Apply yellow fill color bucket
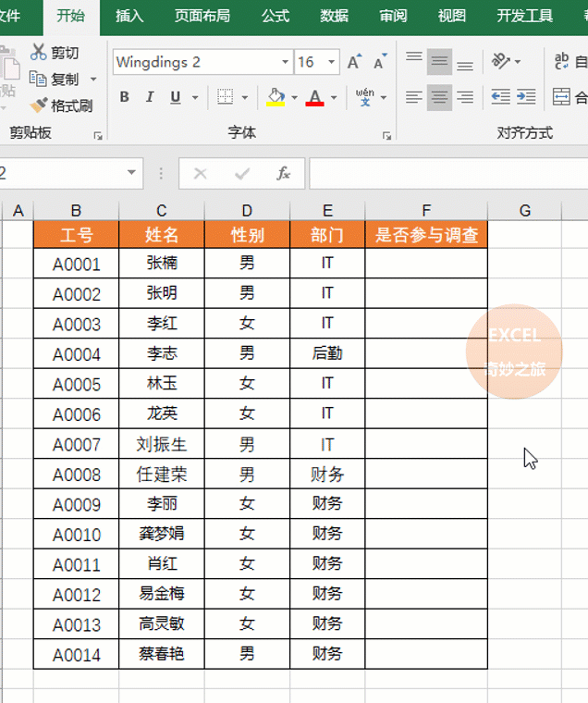 [276, 97]
